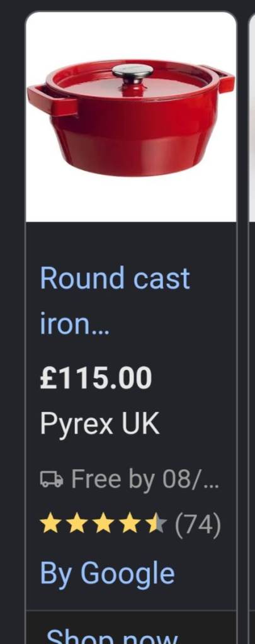Click the second yellow rating star
The height and width of the screenshot is (644, 255).
(x=77, y=525)
